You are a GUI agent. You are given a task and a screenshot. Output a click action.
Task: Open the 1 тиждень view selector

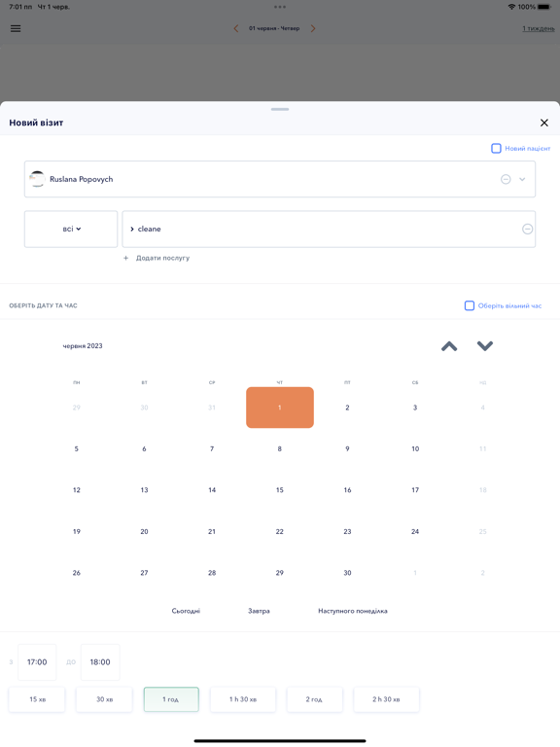(x=539, y=28)
